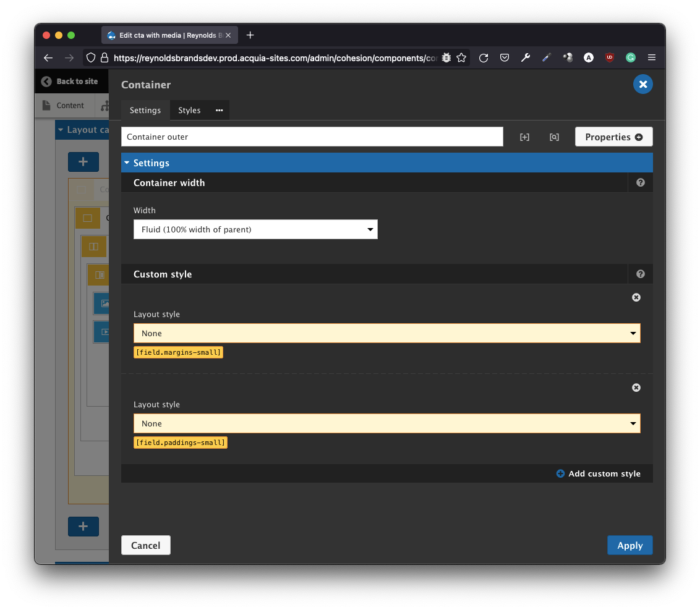Viewport: 700px width, 610px height.
Task: Click the uBlock Origin extension icon
Action: [x=610, y=57]
